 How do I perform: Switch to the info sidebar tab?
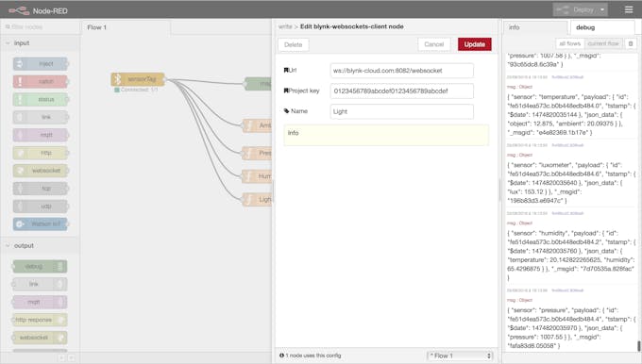pos(535,27)
